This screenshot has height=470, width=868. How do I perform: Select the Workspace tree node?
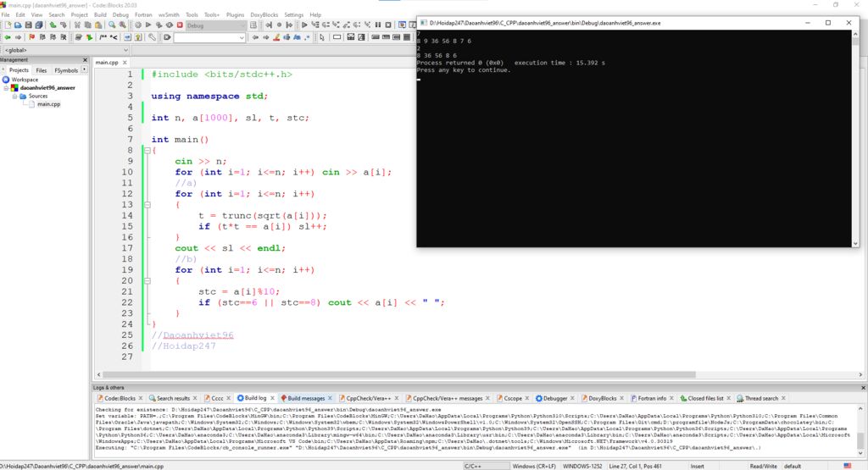point(25,80)
